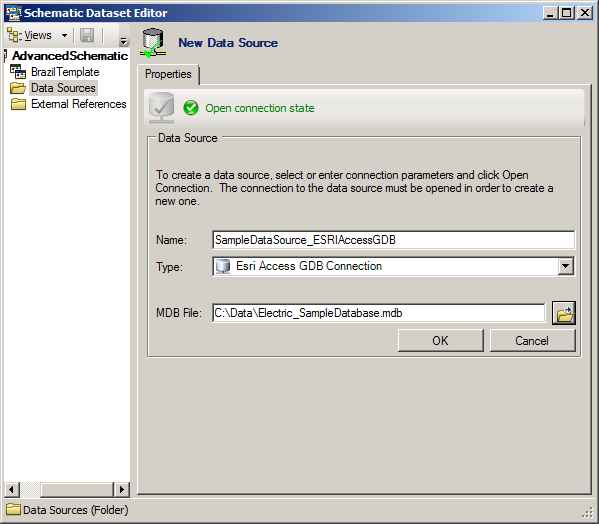Open the toolbar overflow options arrow
The image size is (599, 524).
point(123,41)
